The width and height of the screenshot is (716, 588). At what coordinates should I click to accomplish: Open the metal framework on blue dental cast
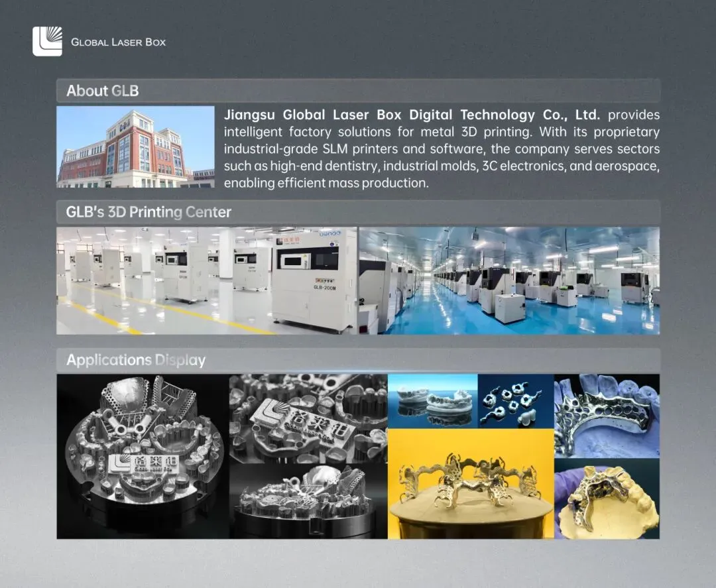click(x=607, y=416)
